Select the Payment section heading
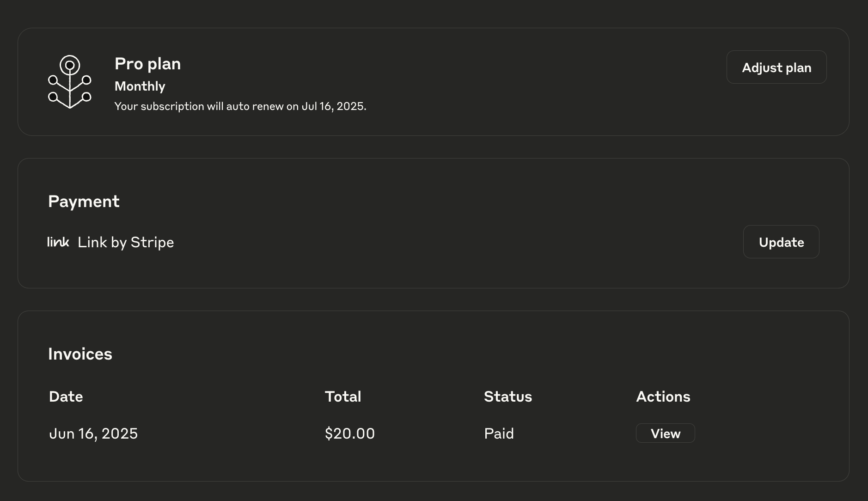The image size is (868, 501). pyautogui.click(x=84, y=202)
